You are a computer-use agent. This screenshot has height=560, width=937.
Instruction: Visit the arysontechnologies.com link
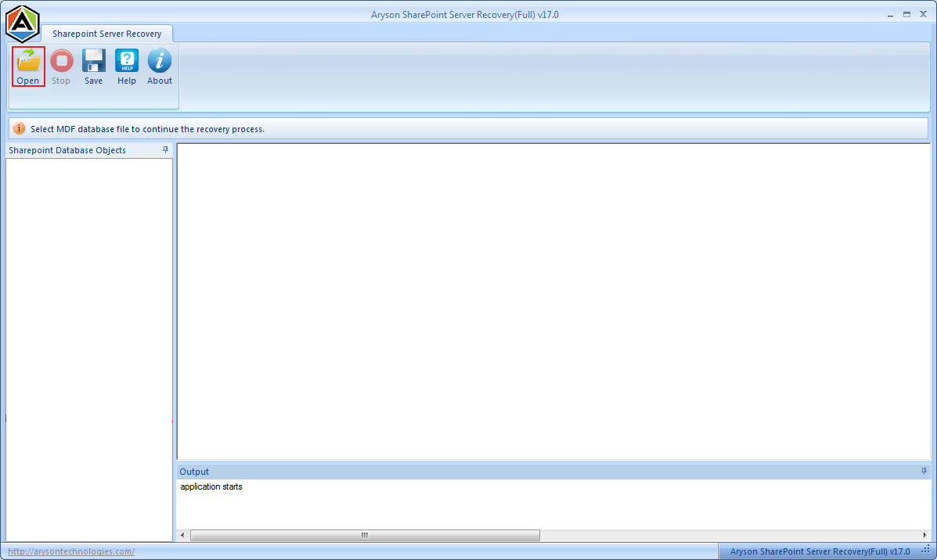[71, 551]
